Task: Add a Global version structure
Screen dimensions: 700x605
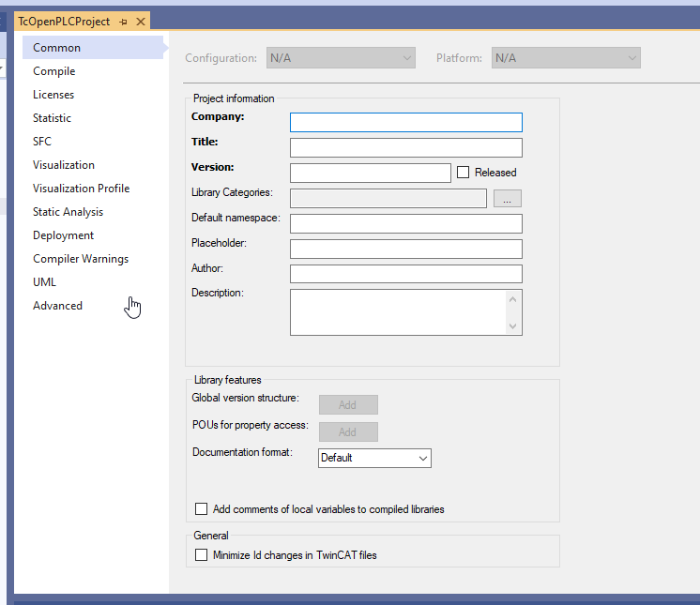Action: tap(348, 404)
